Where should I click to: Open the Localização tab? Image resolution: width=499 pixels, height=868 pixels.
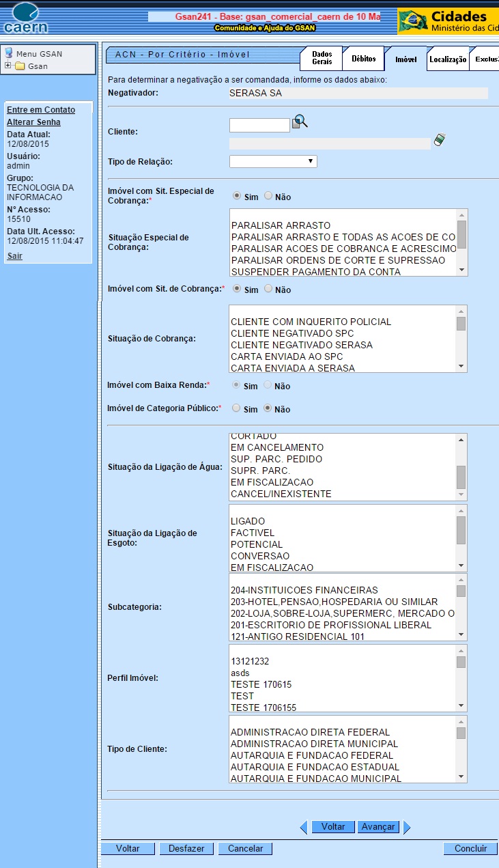(x=448, y=59)
